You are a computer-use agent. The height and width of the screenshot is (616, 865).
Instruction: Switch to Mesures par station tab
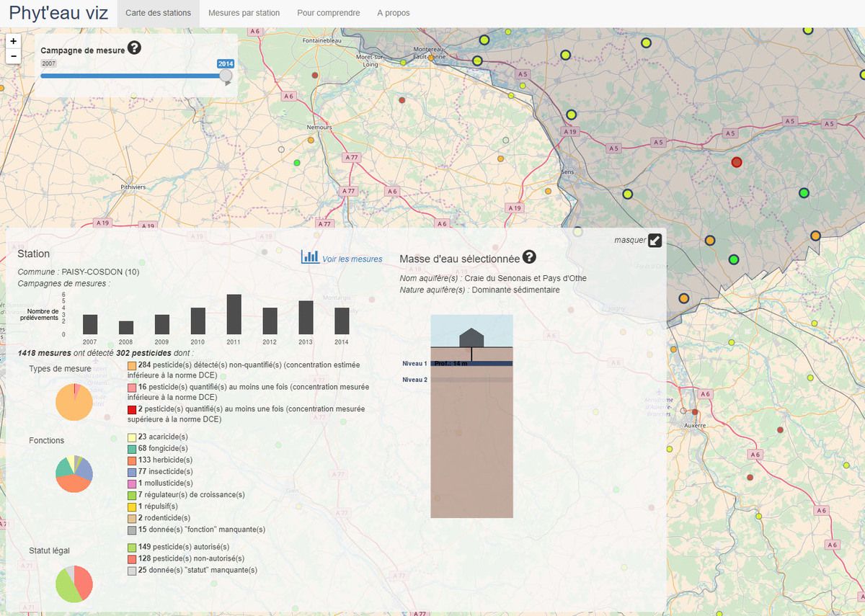click(244, 13)
